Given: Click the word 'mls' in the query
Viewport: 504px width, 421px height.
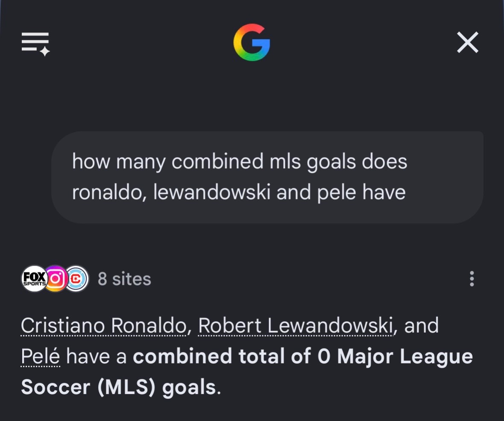Looking at the screenshot, I should point(285,161).
